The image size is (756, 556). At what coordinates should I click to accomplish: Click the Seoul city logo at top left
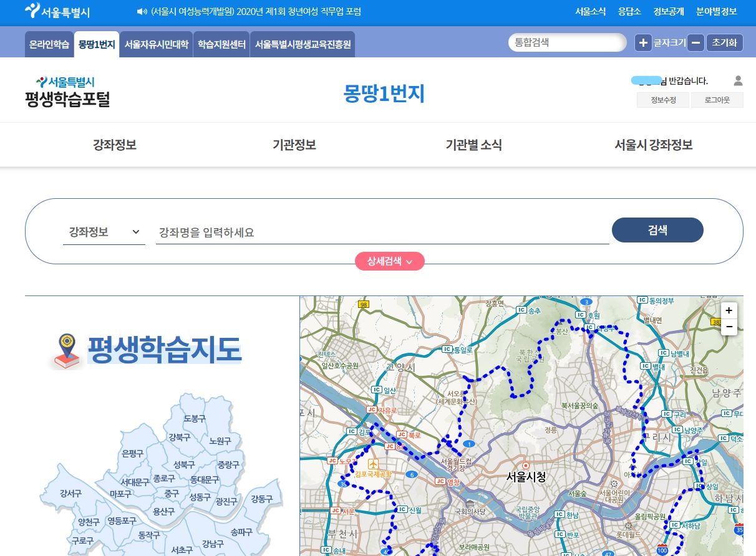click(x=57, y=11)
